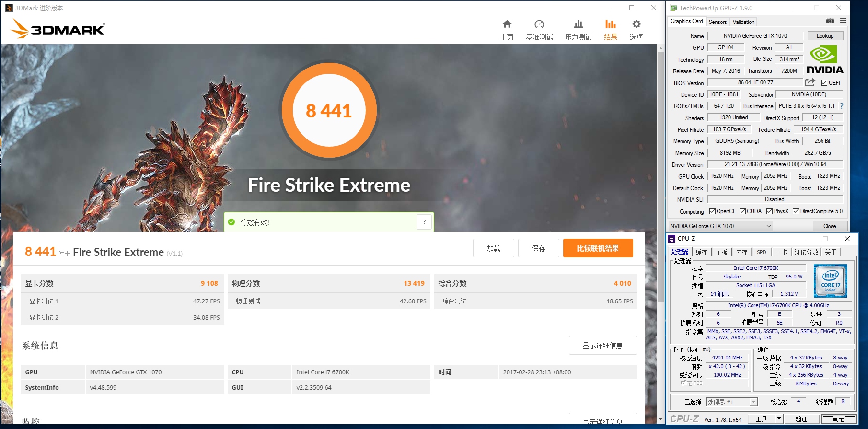Image resolution: width=868 pixels, height=429 pixels.
Task: Click the 时间 value 2017-02-28 23:13
Action: [x=537, y=372]
